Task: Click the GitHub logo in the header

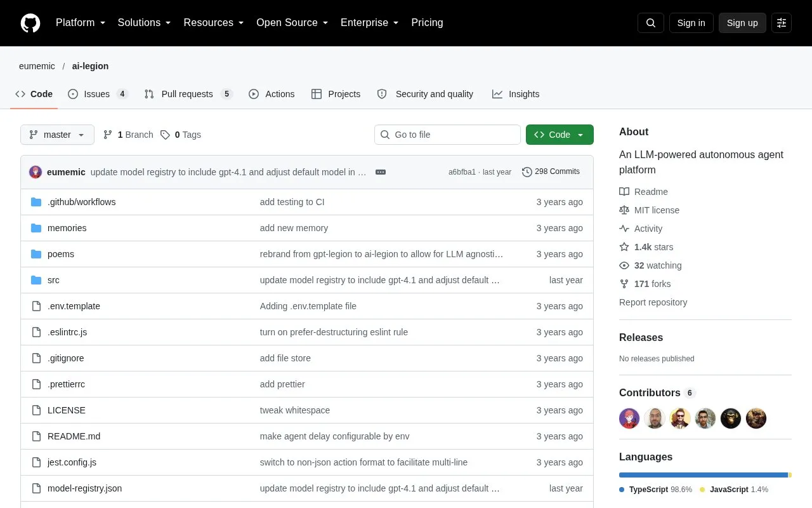Action: 30,23
